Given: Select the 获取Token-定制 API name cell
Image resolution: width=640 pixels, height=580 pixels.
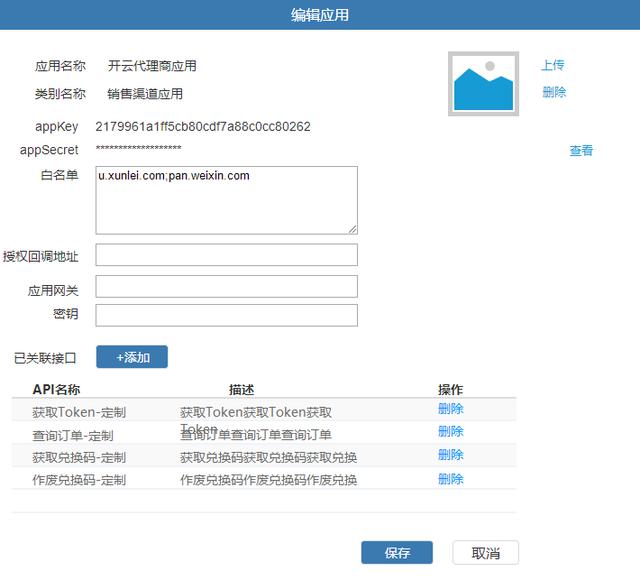Looking at the screenshot, I should 79,412.
